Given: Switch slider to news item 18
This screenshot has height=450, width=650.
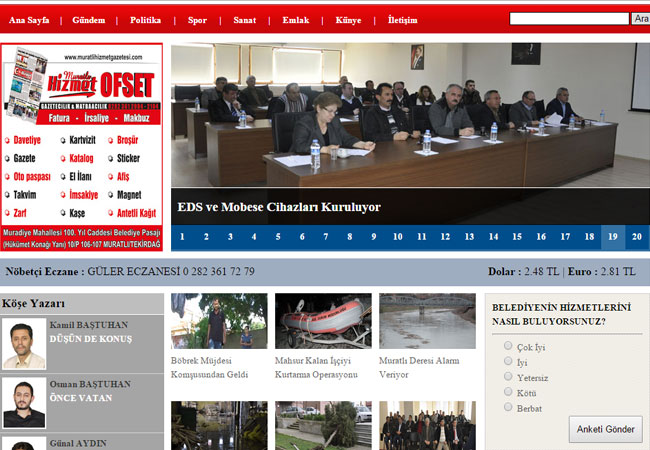Looking at the screenshot, I should coord(589,237).
